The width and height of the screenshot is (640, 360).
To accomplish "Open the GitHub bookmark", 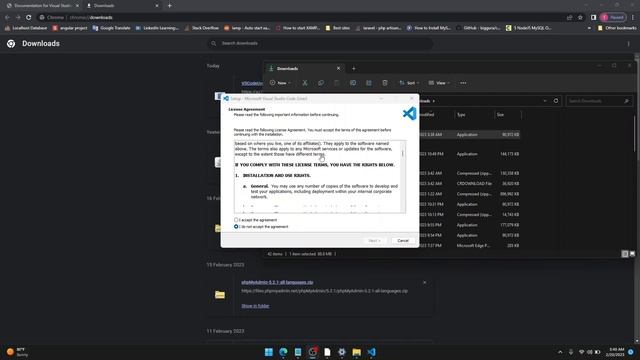I will (x=478, y=28).
